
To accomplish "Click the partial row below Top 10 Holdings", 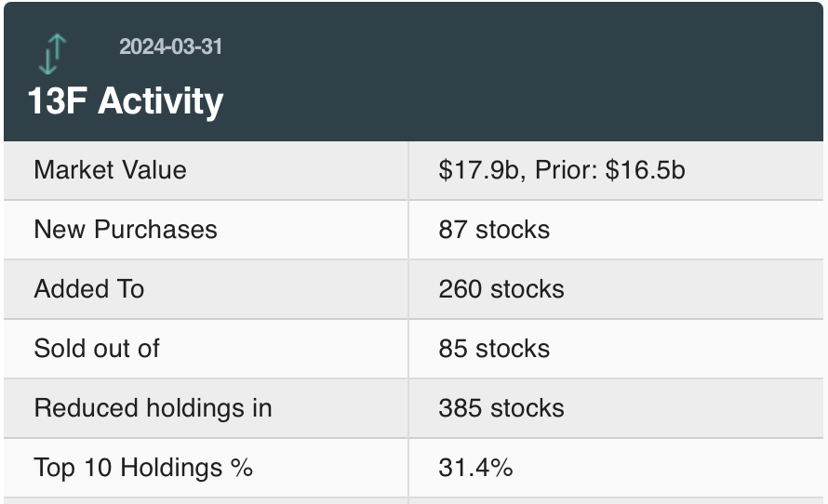I will click(x=205, y=501).
